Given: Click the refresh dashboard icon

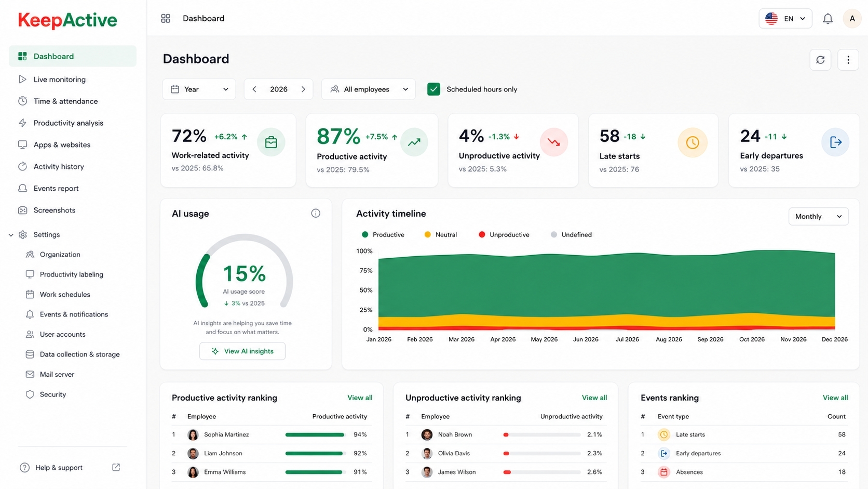Looking at the screenshot, I should 820,60.
